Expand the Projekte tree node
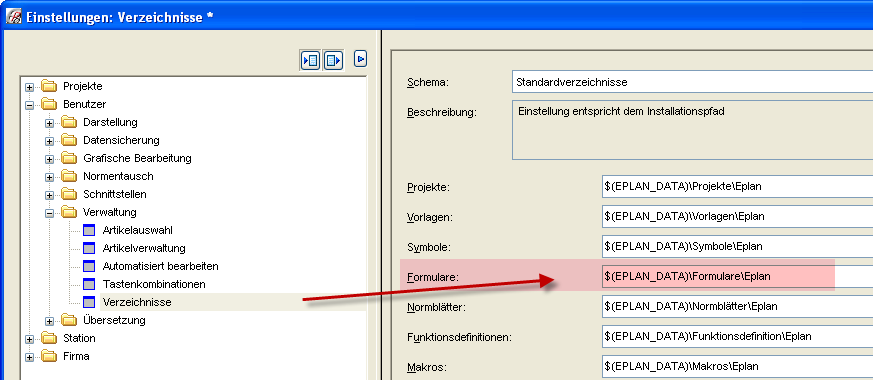 [x=30, y=87]
